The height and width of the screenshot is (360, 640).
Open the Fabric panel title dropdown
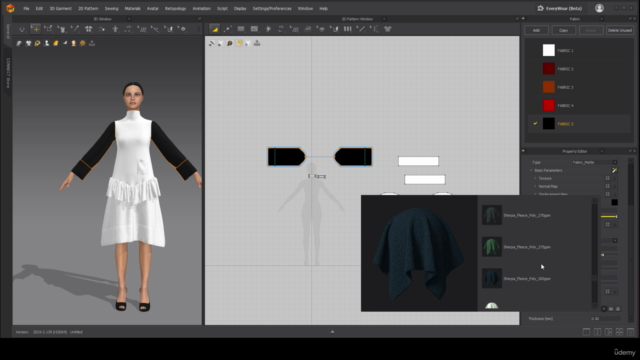coord(602,19)
